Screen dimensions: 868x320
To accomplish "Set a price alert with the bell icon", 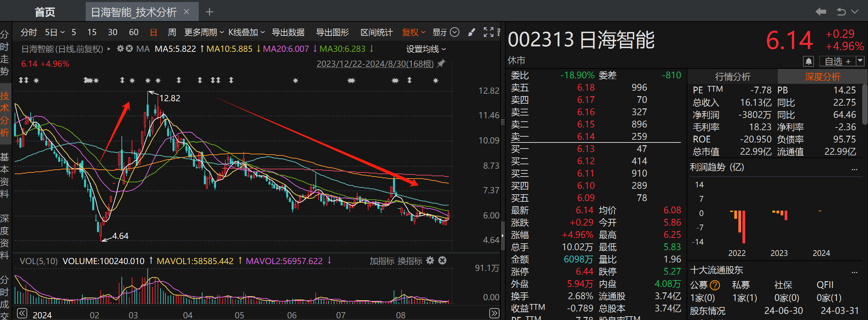I will pos(808,61).
